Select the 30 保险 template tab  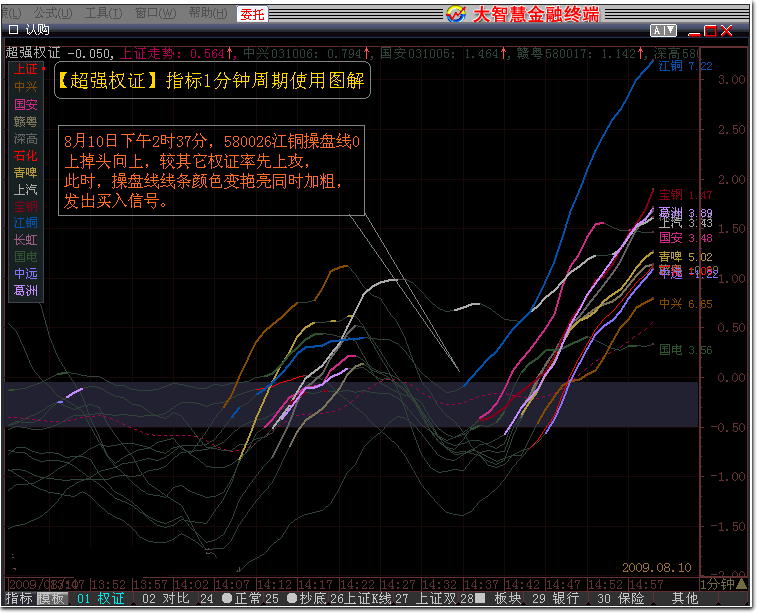[621, 599]
